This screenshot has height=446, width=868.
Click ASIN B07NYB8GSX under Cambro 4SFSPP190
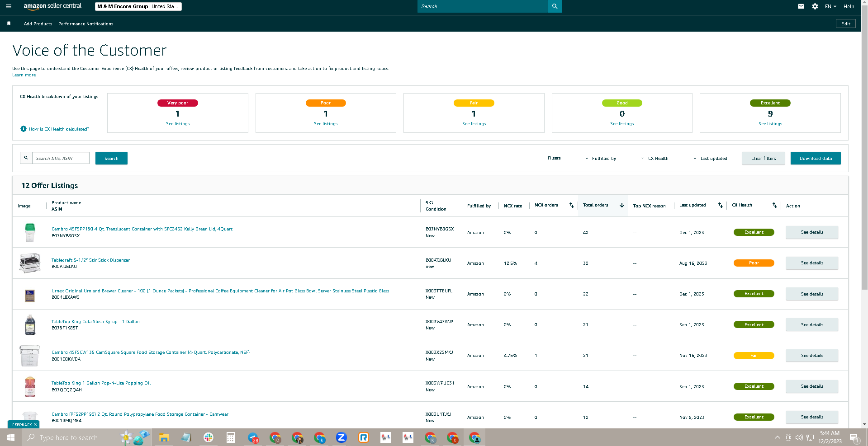point(66,236)
